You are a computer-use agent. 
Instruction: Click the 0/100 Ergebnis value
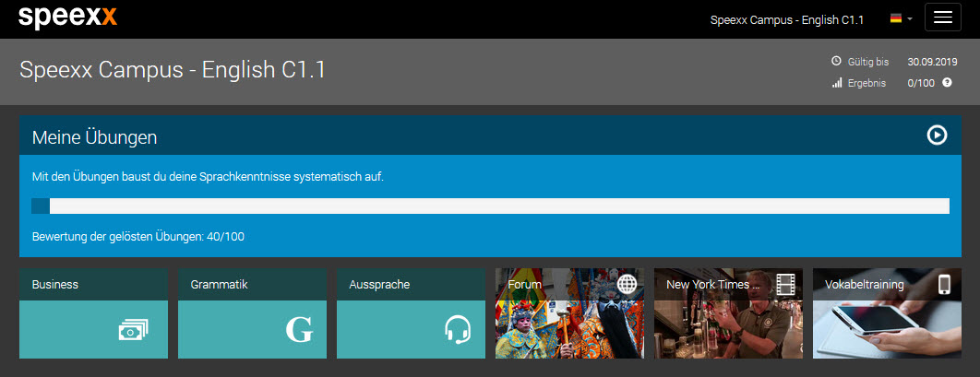pos(921,83)
